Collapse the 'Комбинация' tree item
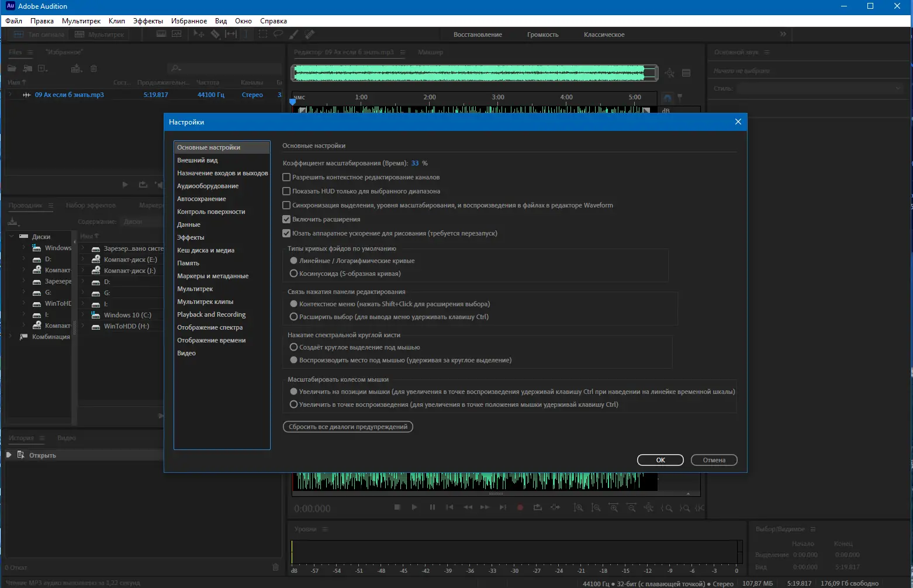This screenshot has height=588, width=913. tap(10, 336)
